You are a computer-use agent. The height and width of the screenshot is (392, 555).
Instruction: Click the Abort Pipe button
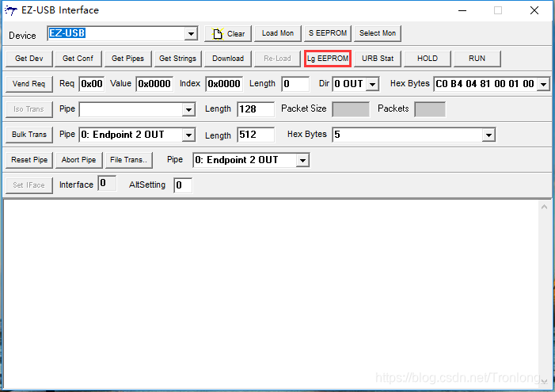[x=78, y=160]
